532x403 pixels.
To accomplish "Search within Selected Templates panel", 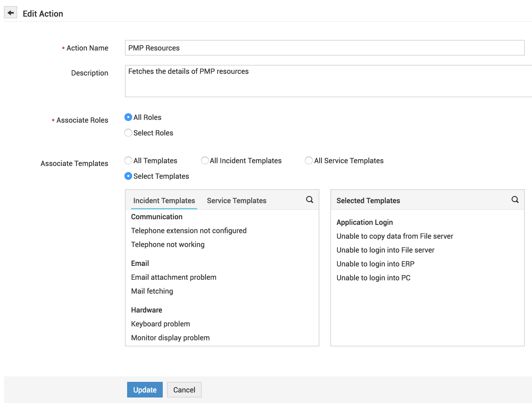I will 515,200.
